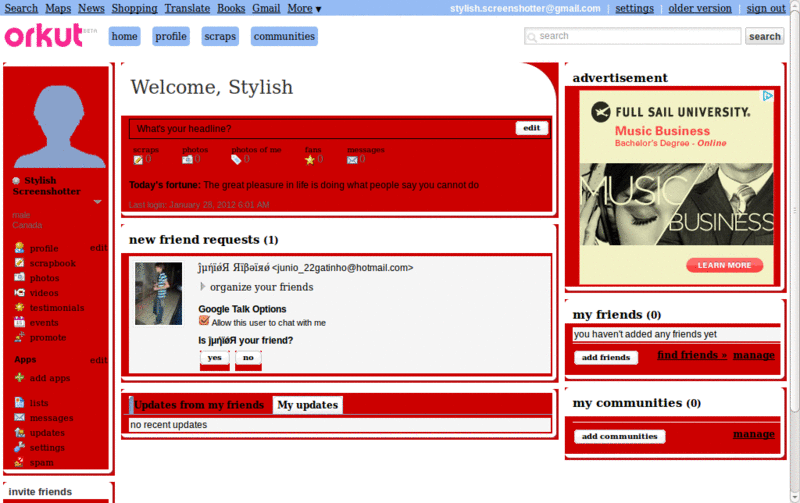800x503 pixels.
Task: Click the AdChoices icon on the advertisement
Action: coord(767,96)
